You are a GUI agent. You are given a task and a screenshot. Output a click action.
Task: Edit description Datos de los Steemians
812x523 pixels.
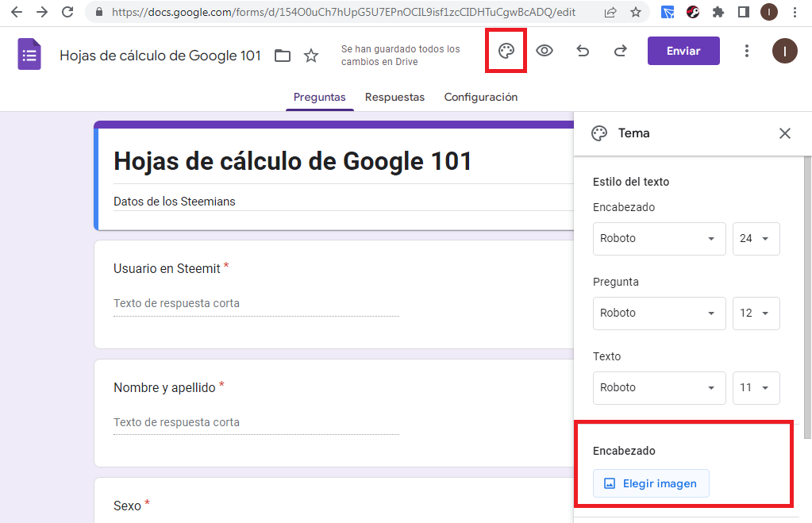coord(175,202)
